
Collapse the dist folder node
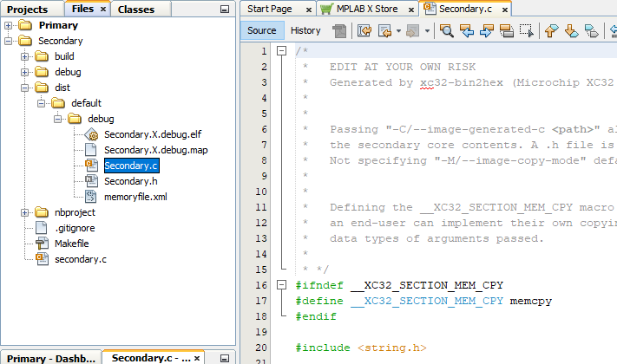click(25, 88)
